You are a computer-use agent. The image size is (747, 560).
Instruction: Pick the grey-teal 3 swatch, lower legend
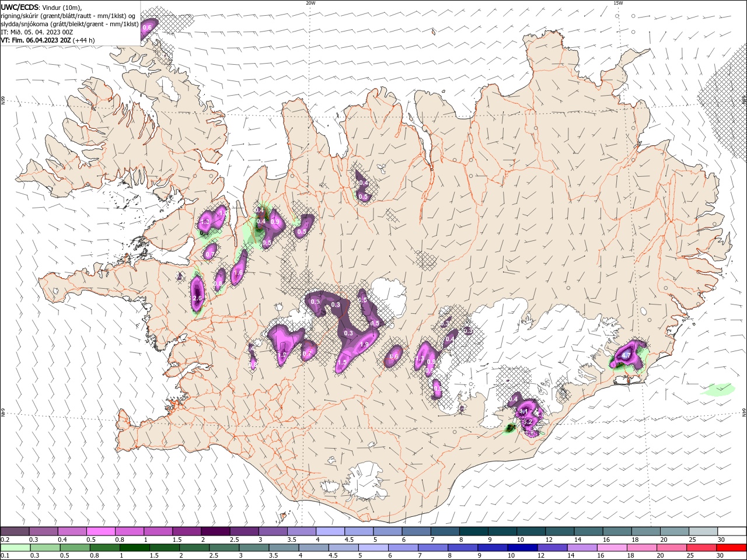click(254, 548)
